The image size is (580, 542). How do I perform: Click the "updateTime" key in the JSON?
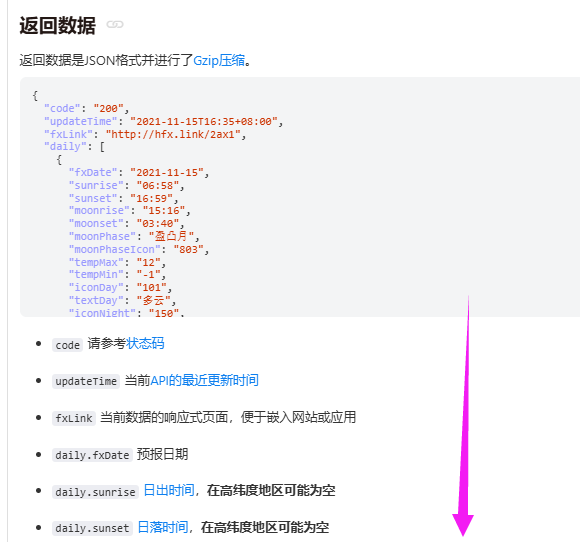coord(81,121)
